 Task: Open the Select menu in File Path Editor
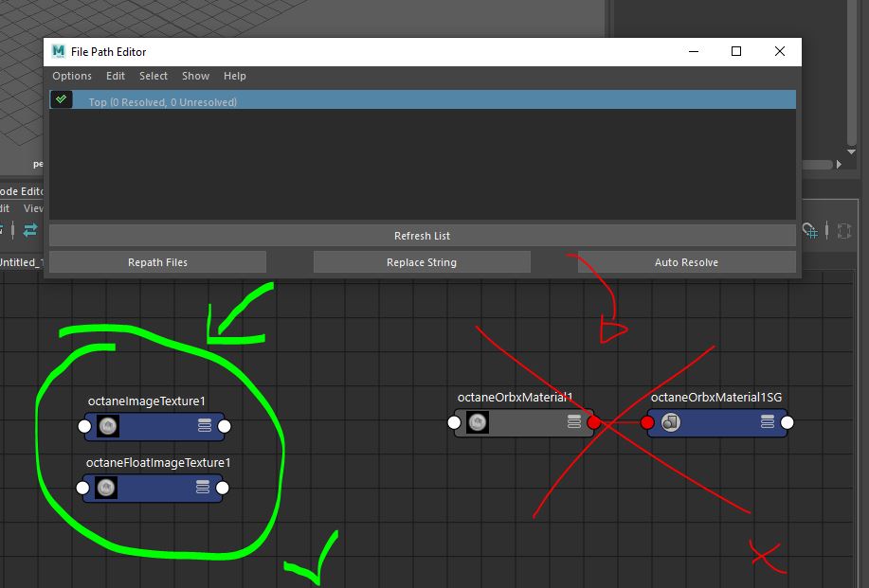pos(153,76)
